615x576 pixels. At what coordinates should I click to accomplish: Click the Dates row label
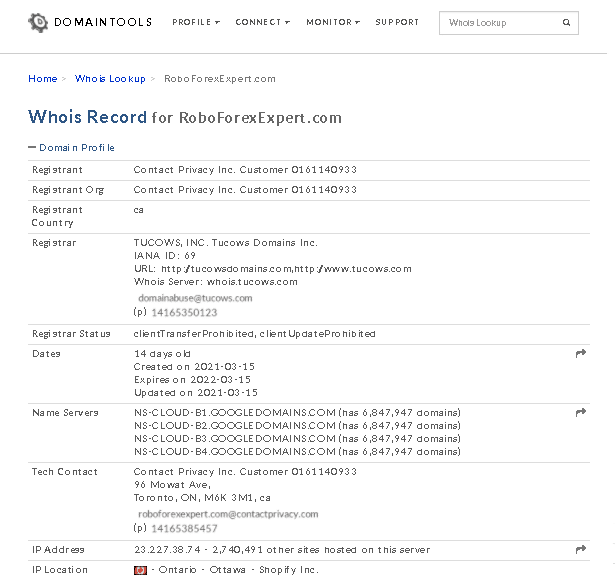pyautogui.click(x=46, y=354)
